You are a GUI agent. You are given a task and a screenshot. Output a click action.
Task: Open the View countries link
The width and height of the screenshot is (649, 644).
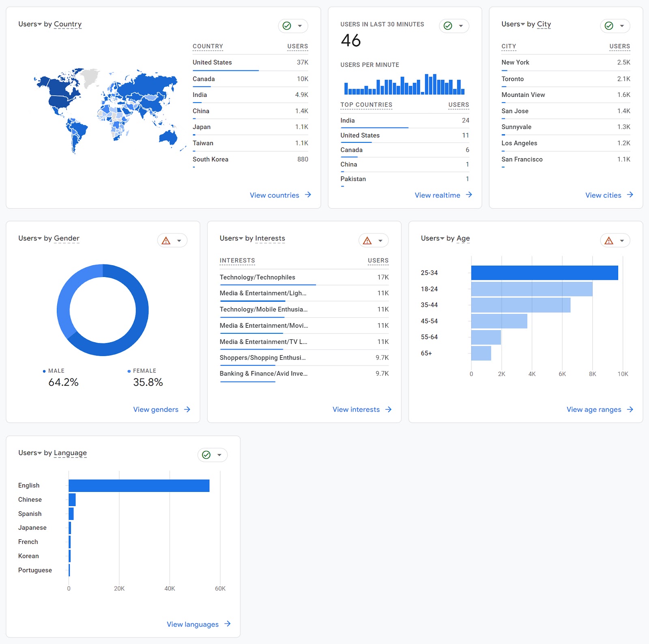point(275,195)
